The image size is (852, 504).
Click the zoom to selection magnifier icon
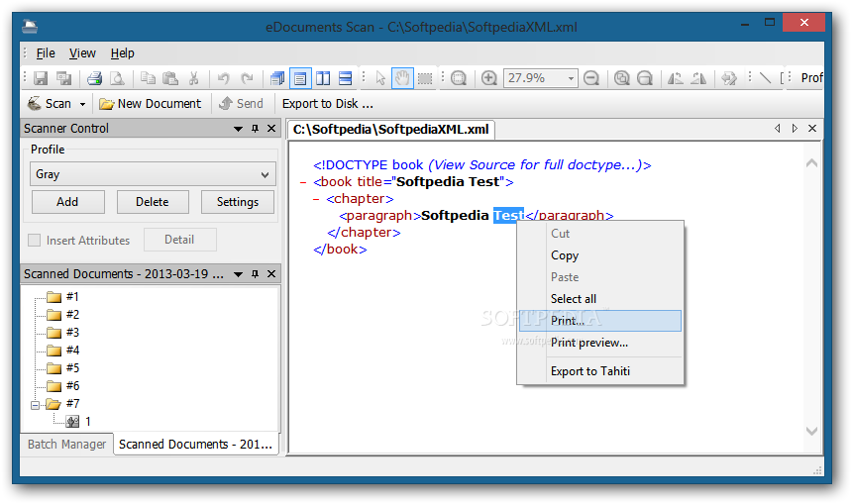pyautogui.click(x=459, y=78)
